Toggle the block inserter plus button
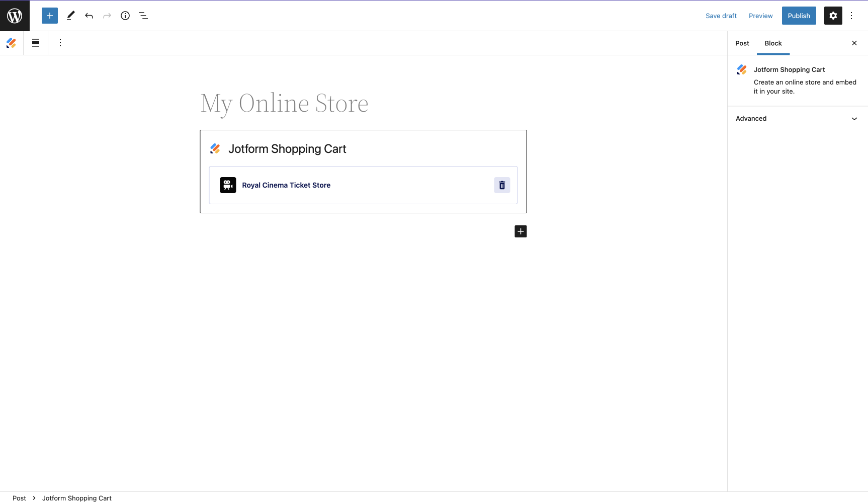Image resolution: width=868 pixels, height=504 pixels. pyautogui.click(x=50, y=16)
